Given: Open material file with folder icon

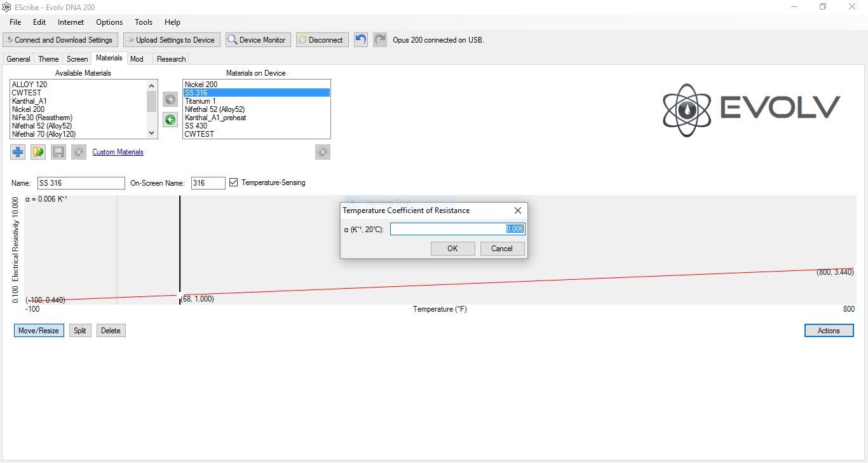Looking at the screenshot, I should (38, 152).
